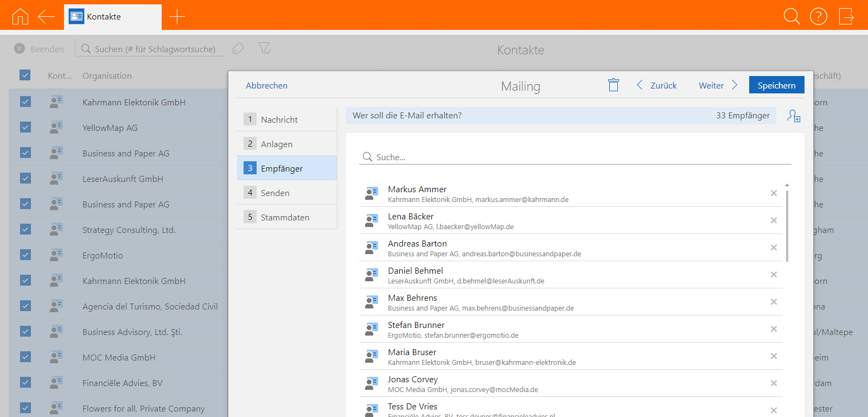Click Abbrechen to cancel the mailing
Image resolution: width=868 pixels, height=417 pixels.
266,85
